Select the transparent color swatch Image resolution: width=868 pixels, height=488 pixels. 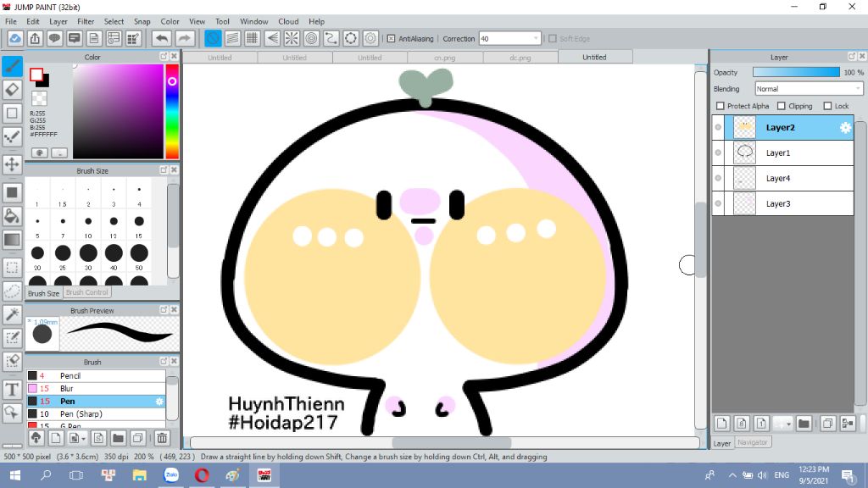(39, 98)
